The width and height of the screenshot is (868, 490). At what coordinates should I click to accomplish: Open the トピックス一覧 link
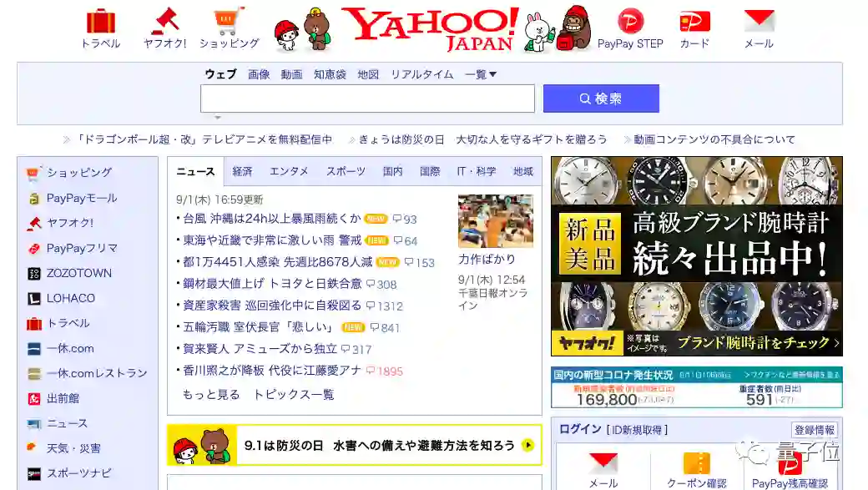tap(294, 394)
